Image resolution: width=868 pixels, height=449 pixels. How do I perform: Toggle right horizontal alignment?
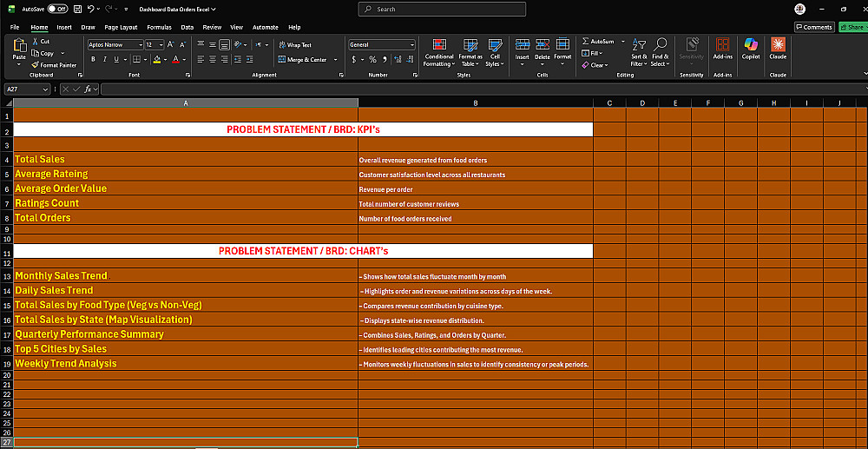[x=224, y=59]
